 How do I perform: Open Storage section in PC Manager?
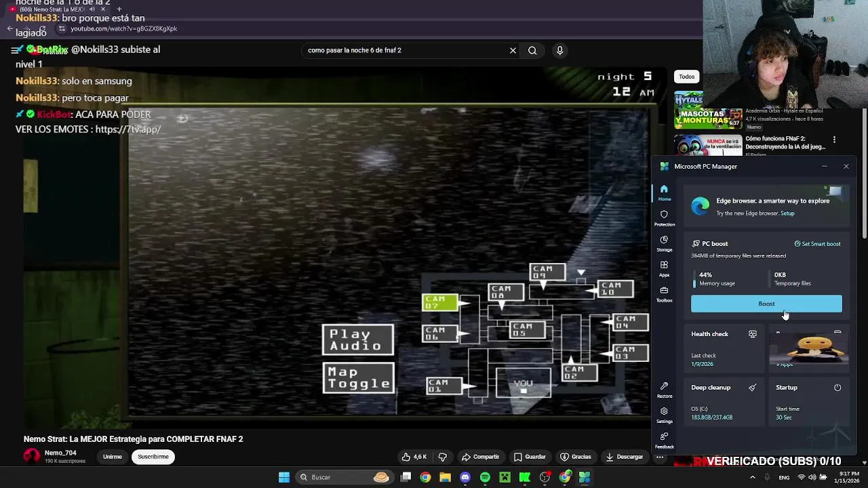(x=664, y=243)
